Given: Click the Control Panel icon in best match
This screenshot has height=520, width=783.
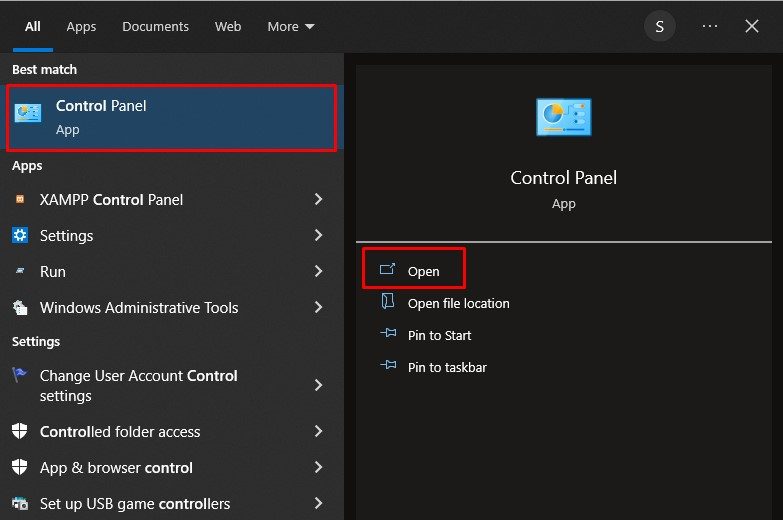Looking at the screenshot, I should tap(28, 113).
